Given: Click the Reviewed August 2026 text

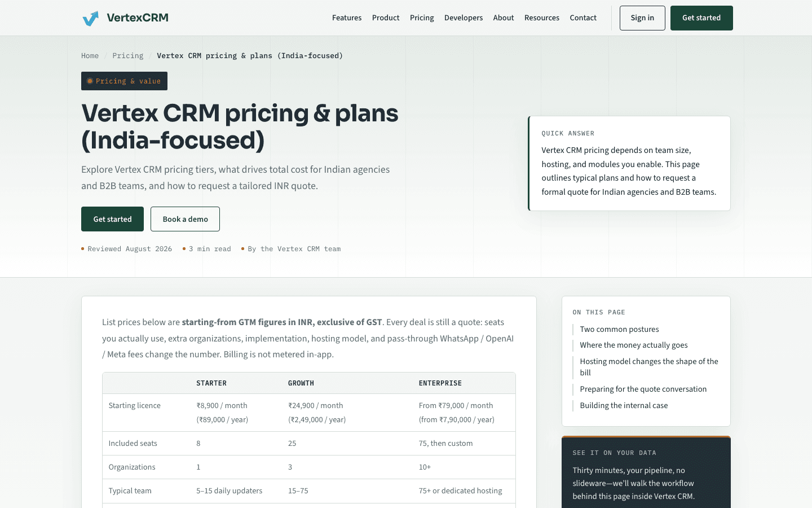Looking at the screenshot, I should coord(130,249).
